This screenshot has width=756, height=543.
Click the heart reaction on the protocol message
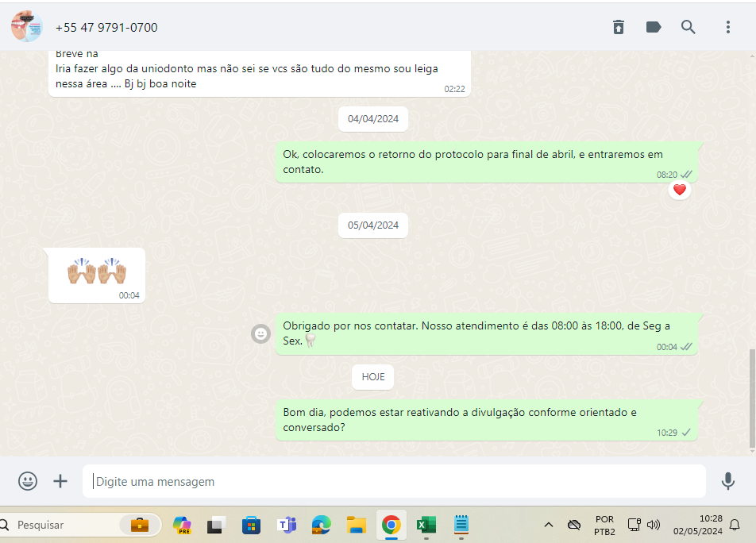coord(679,190)
